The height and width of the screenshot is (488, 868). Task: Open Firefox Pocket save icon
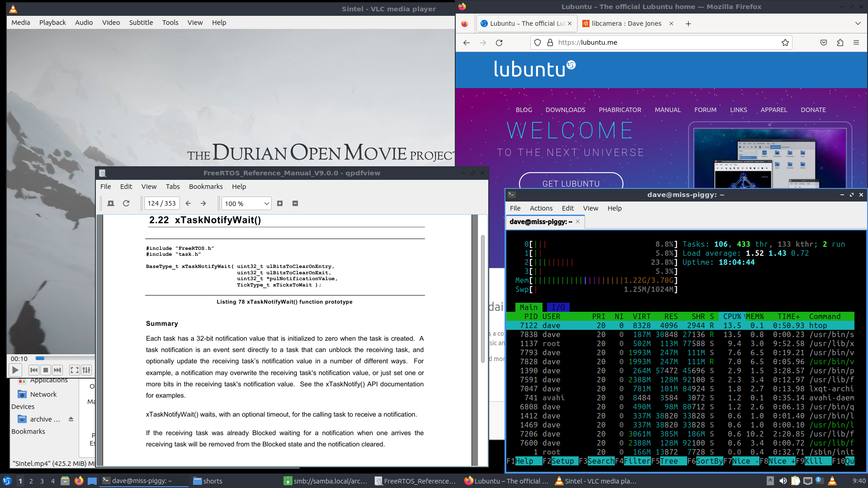coord(824,42)
